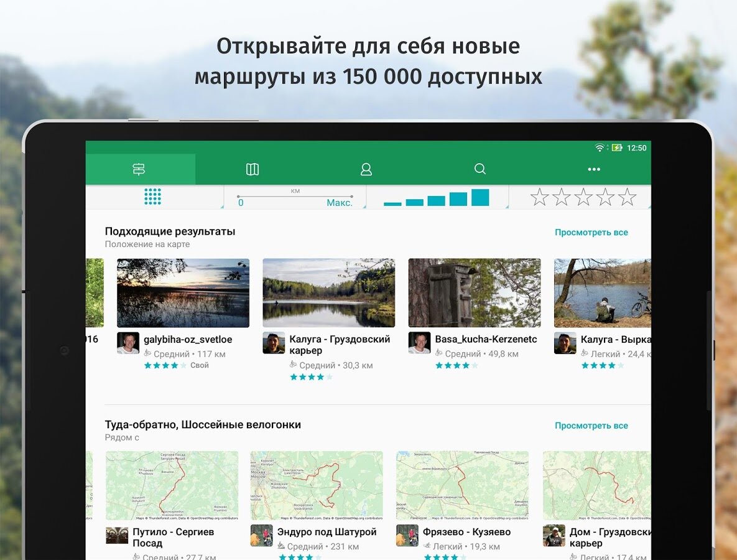Open Фрязево - Кузяево route title
737x560 pixels.
(466, 532)
